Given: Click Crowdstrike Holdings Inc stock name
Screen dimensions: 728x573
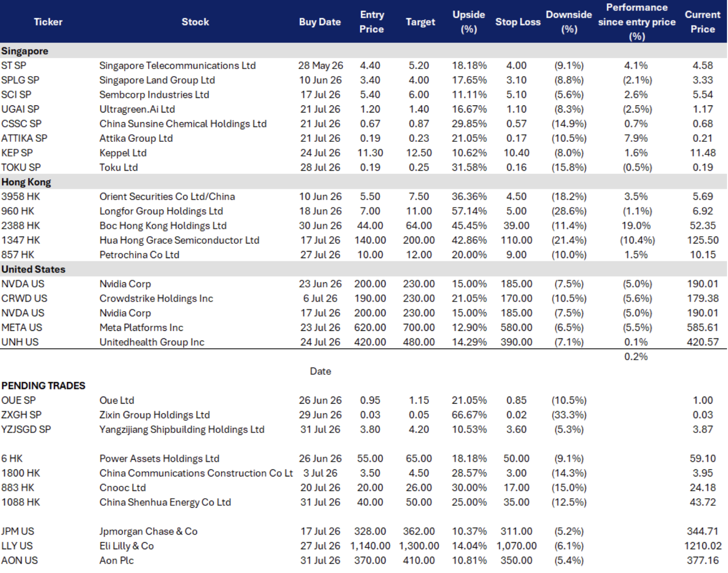Looking at the screenshot, I should point(156,298).
